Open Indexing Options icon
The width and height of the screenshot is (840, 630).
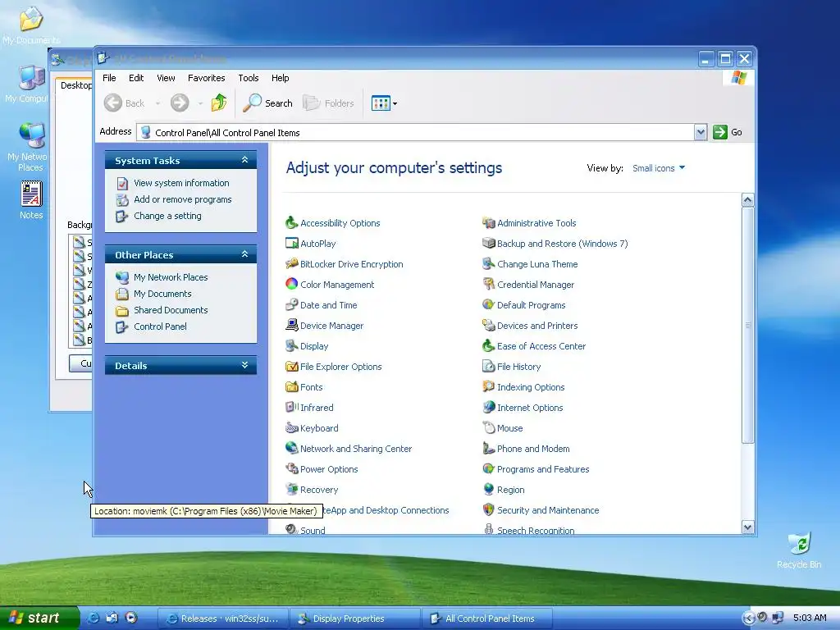(x=489, y=387)
